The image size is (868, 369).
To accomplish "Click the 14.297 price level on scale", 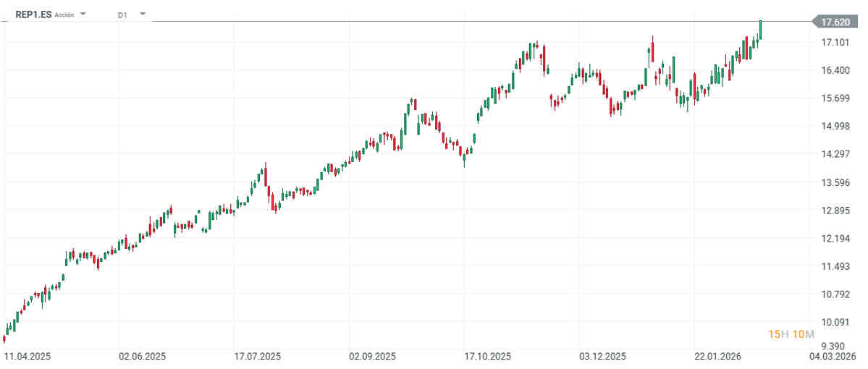I will point(835,155).
